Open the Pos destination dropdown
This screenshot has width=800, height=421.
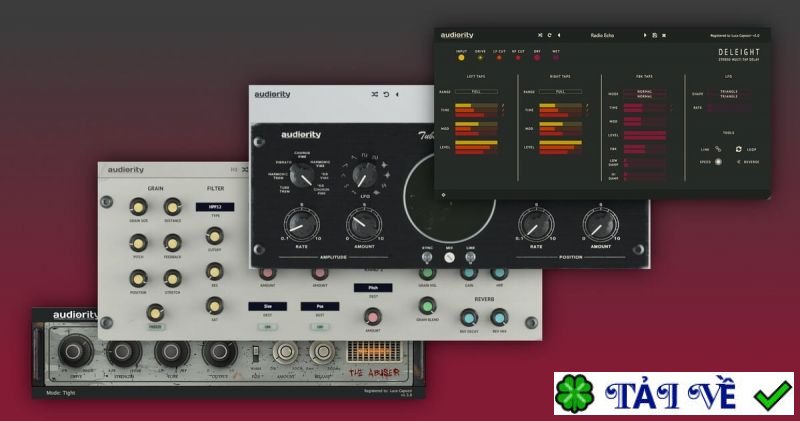(x=320, y=306)
